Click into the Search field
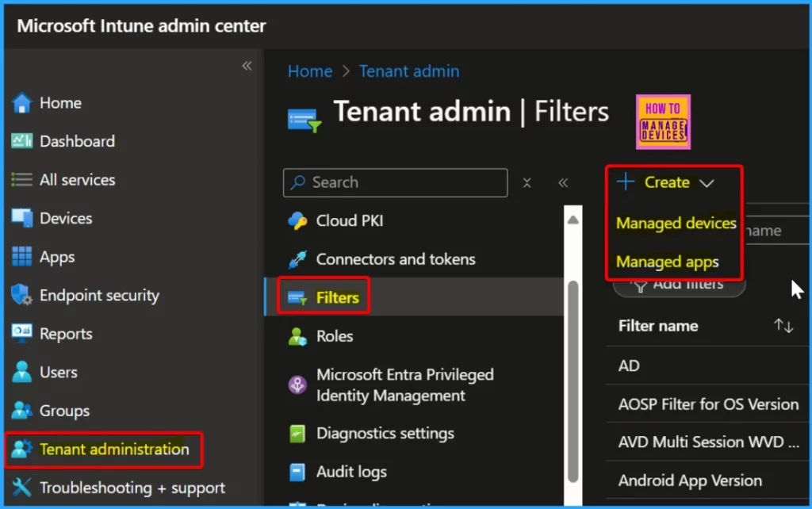The height and width of the screenshot is (509, 812). (x=395, y=182)
